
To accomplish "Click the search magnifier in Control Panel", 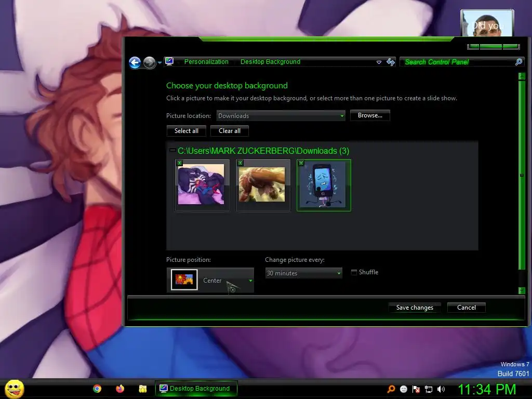I will point(519,62).
